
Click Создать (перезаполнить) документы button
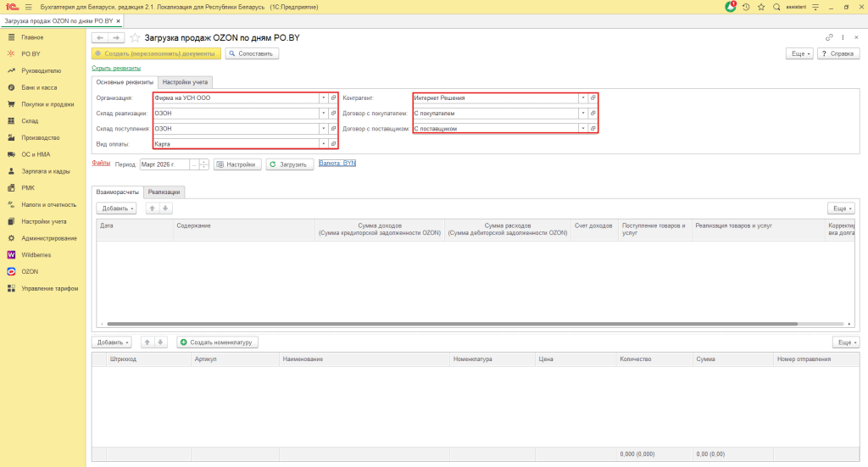[156, 53]
